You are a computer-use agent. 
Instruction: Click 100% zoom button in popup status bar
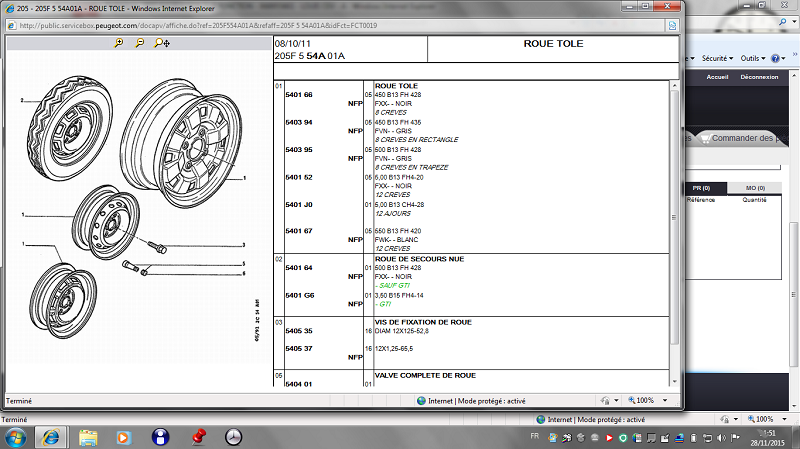tap(641, 401)
